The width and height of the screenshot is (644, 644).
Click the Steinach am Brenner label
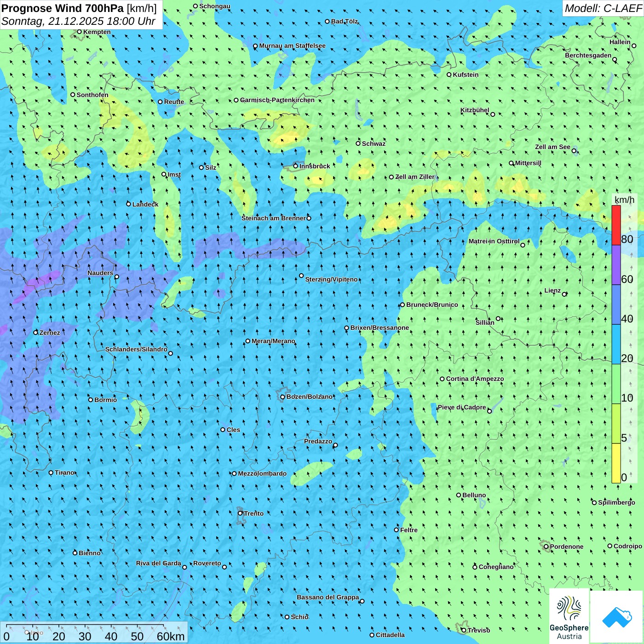coord(273,218)
